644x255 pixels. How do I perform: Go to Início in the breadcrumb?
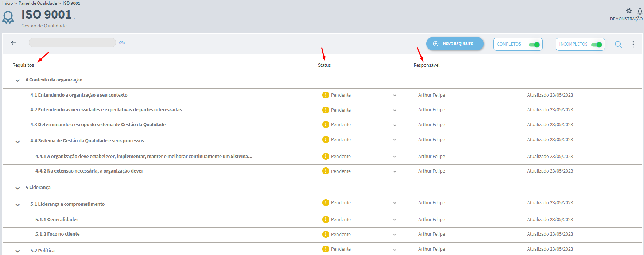7,3
